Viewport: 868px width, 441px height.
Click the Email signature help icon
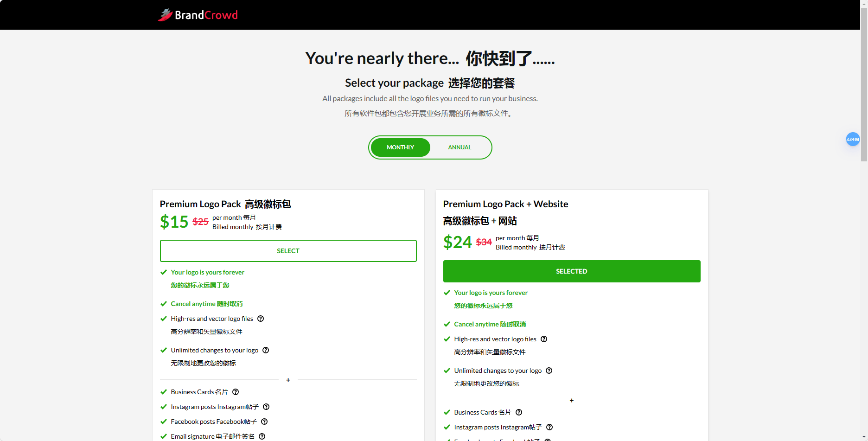pyautogui.click(x=262, y=436)
